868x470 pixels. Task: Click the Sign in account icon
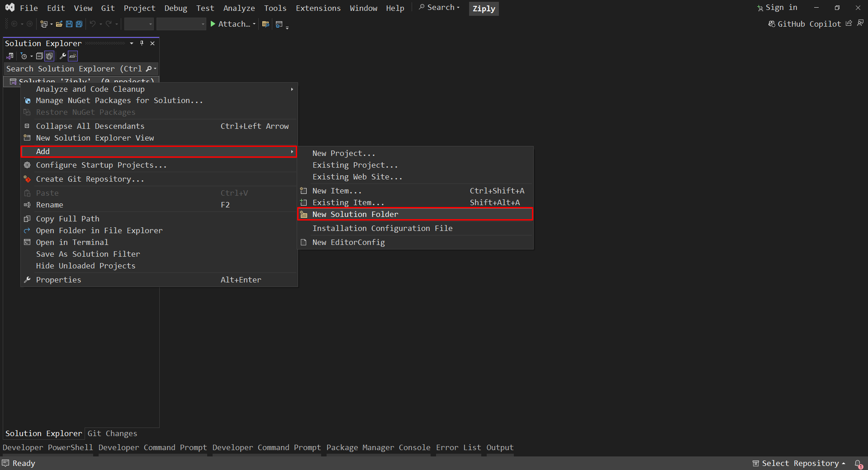[760, 8]
